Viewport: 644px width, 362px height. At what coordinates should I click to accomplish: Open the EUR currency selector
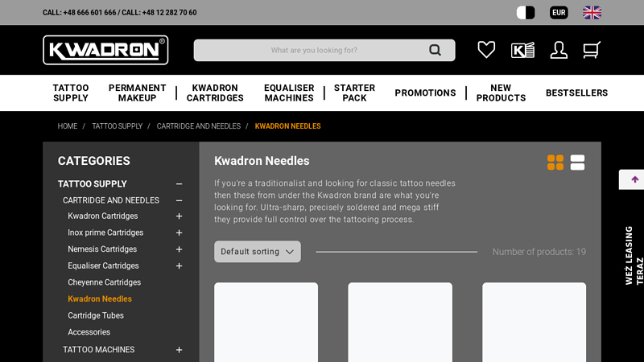click(x=559, y=13)
